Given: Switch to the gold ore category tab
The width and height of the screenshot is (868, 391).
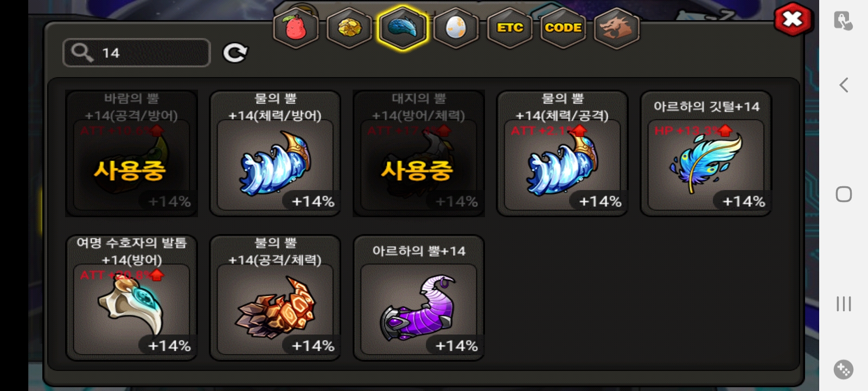Looking at the screenshot, I should tap(349, 28).
